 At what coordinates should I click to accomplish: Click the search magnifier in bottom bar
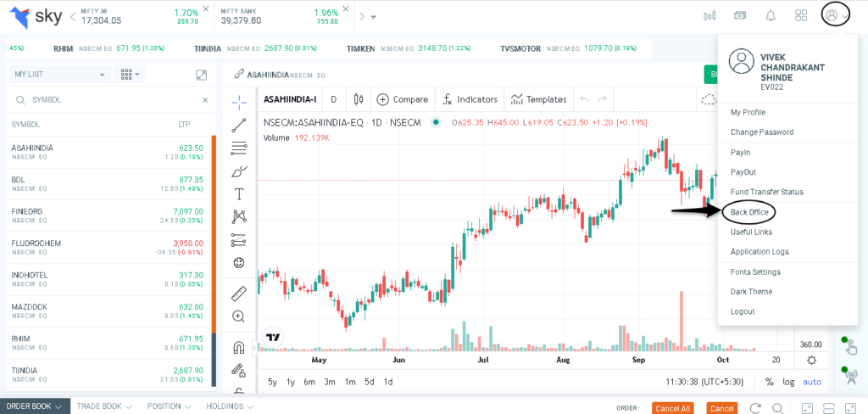coord(778,407)
